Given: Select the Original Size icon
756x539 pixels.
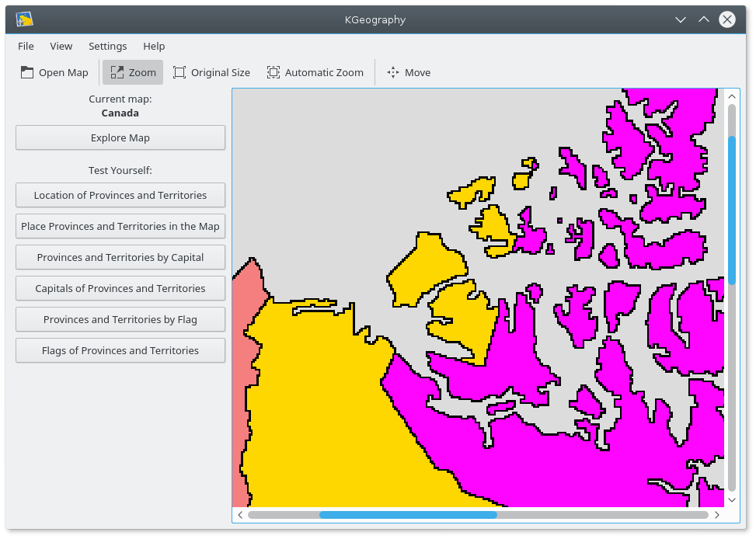Looking at the screenshot, I should (x=179, y=72).
